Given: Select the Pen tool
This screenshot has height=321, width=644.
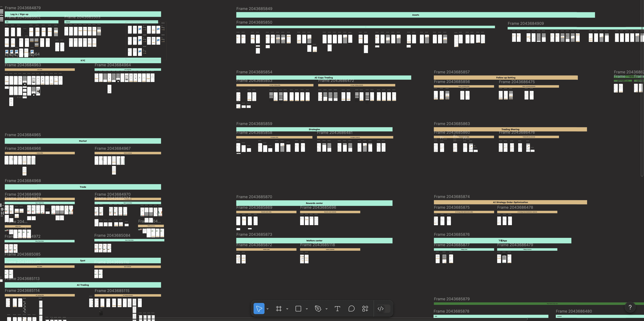Looking at the screenshot, I should tap(318, 309).
